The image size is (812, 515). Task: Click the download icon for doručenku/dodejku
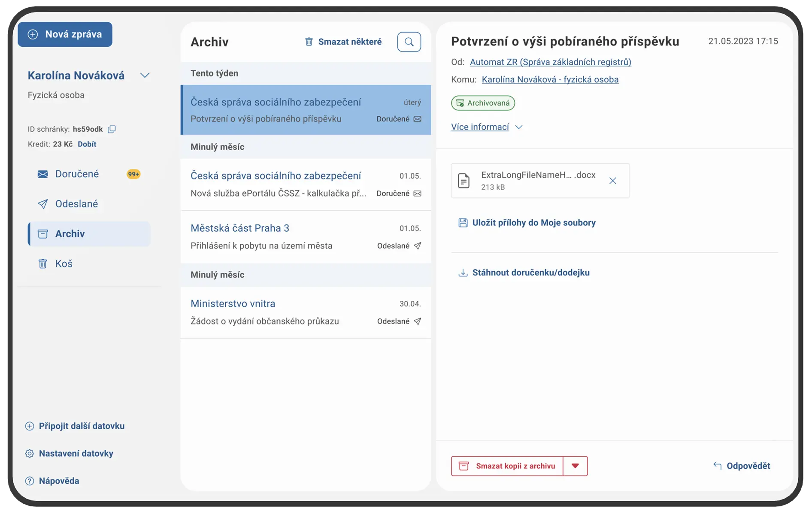(x=463, y=273)
